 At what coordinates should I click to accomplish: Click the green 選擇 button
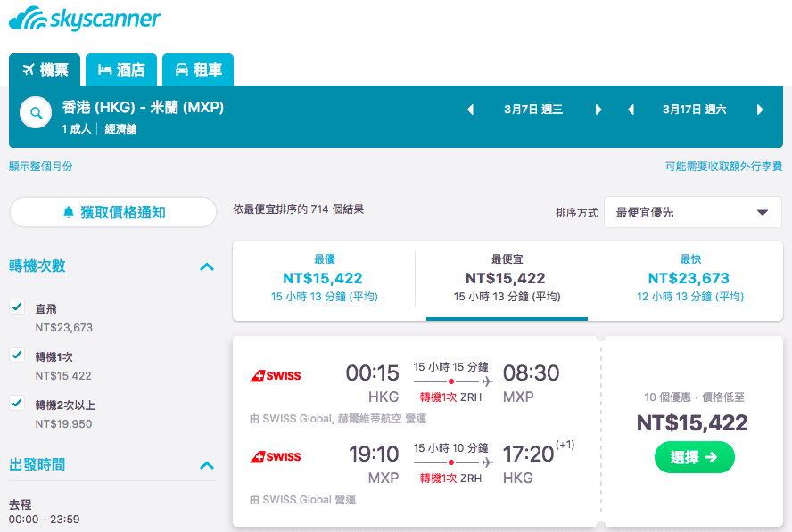pyautogui.click(x=695, y=457)
